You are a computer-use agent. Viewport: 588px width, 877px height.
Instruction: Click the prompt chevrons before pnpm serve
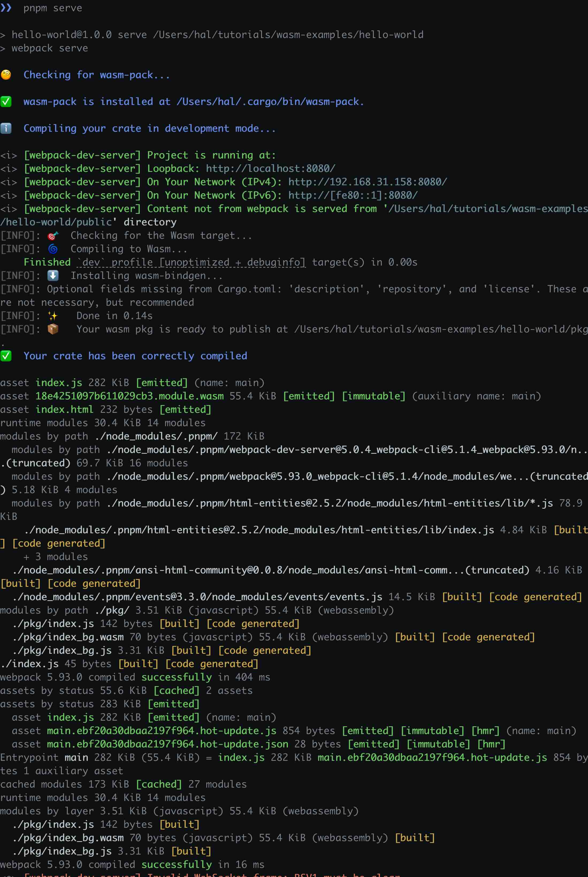click(x=6, y=7)
